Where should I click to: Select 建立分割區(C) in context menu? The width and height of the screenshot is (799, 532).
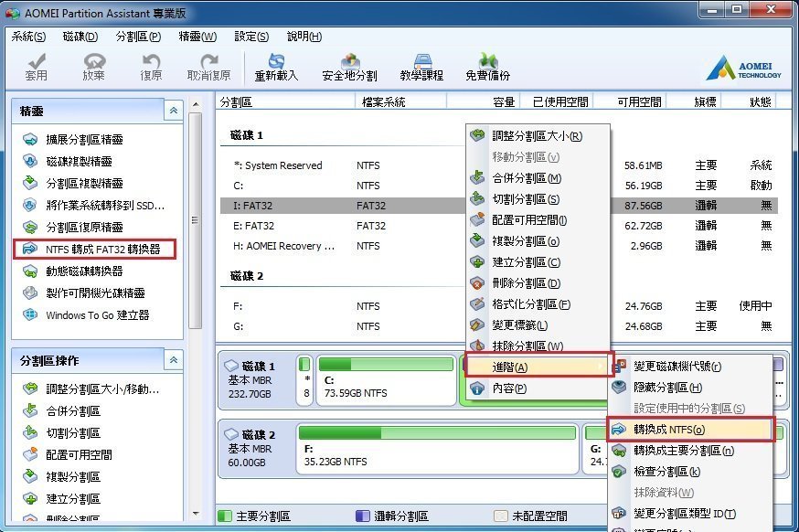(538, 262)
